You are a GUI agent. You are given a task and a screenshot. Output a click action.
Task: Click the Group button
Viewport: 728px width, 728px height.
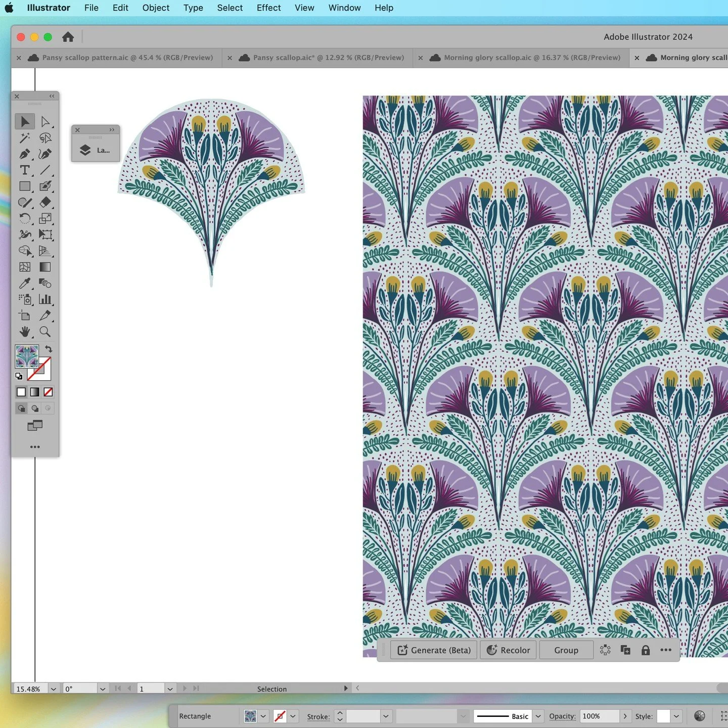[x=566, y=650]
